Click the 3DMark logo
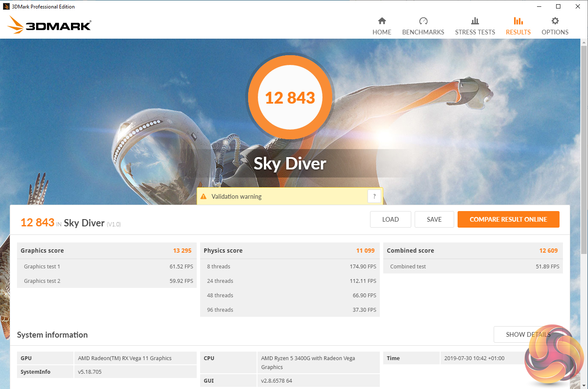Viewport: 588px width, 389px height. pyautogui.click(x=49, y=25)
